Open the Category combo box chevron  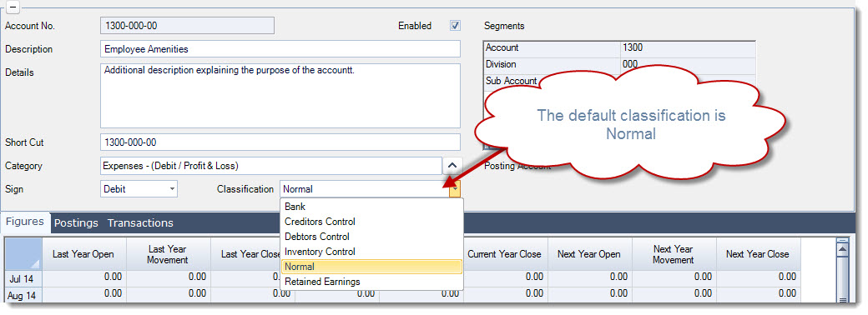[452, 165]
